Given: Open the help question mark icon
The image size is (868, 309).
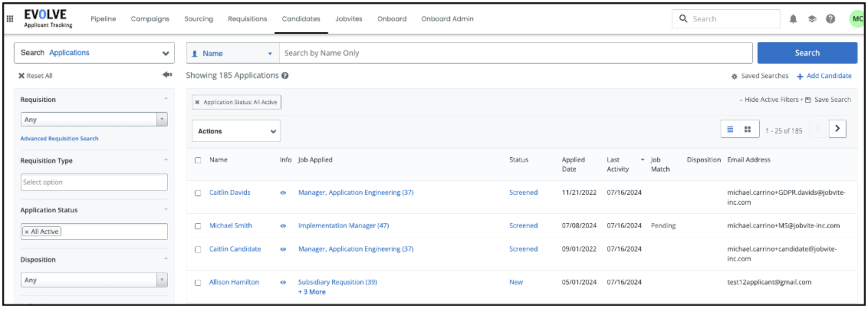Looking at the screenshot, I should tap(830, 19).
